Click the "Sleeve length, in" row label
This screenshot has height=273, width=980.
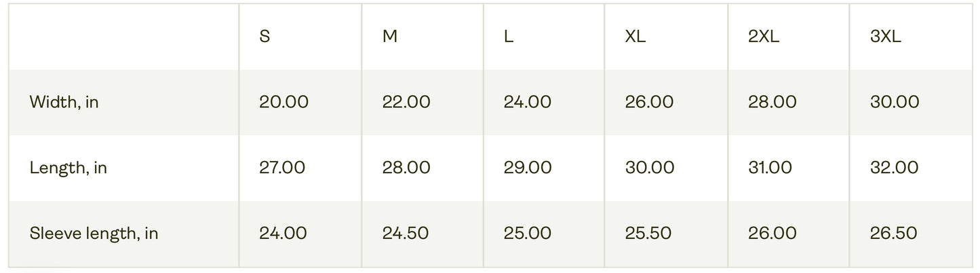(94, 234)
